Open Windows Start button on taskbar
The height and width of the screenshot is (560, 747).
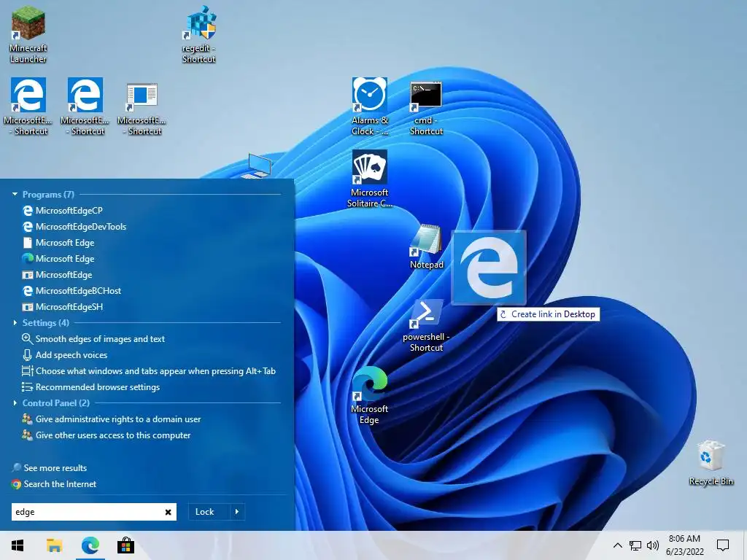(x=18, y=545)
